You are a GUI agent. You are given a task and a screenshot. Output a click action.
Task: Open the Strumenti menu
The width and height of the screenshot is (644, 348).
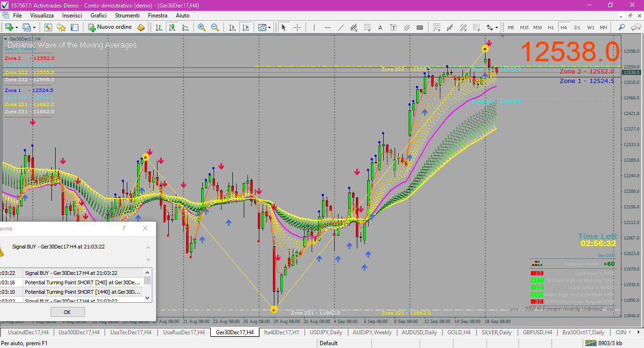[x=127, y=16]
